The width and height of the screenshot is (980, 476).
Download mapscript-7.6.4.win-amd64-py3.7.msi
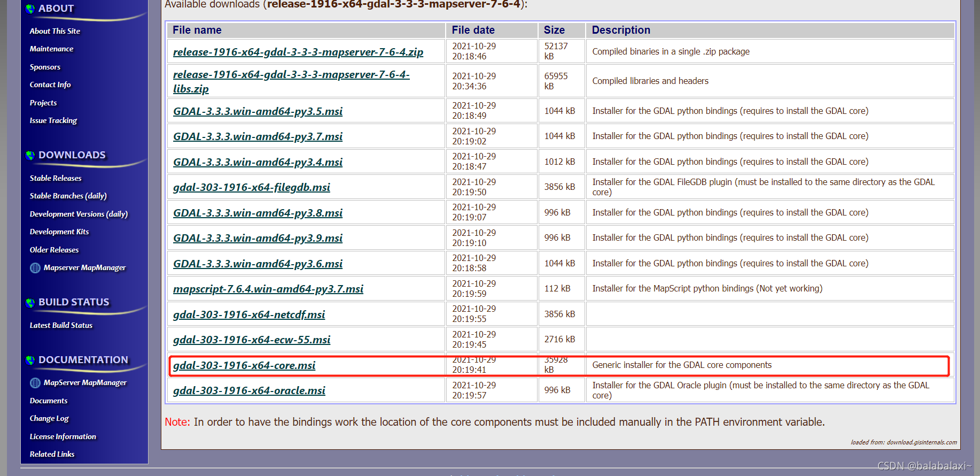coord(268,289)
